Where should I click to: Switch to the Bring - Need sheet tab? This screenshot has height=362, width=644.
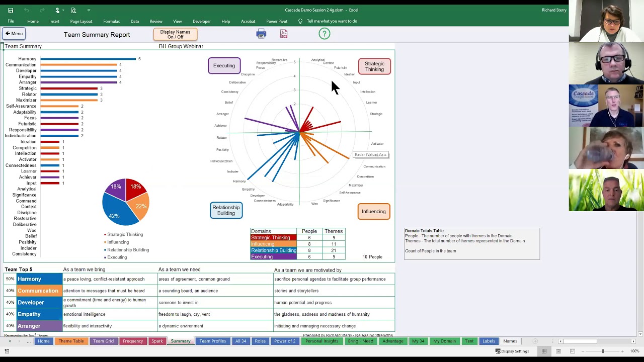pos(361,341)
